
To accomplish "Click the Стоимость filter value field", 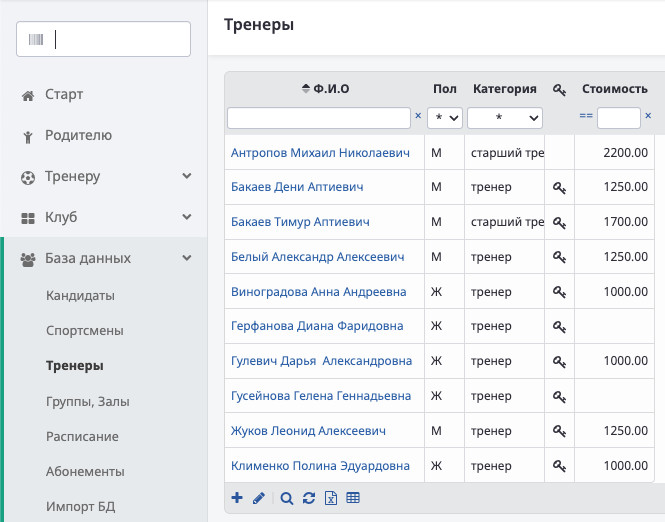I will point(618,118).
